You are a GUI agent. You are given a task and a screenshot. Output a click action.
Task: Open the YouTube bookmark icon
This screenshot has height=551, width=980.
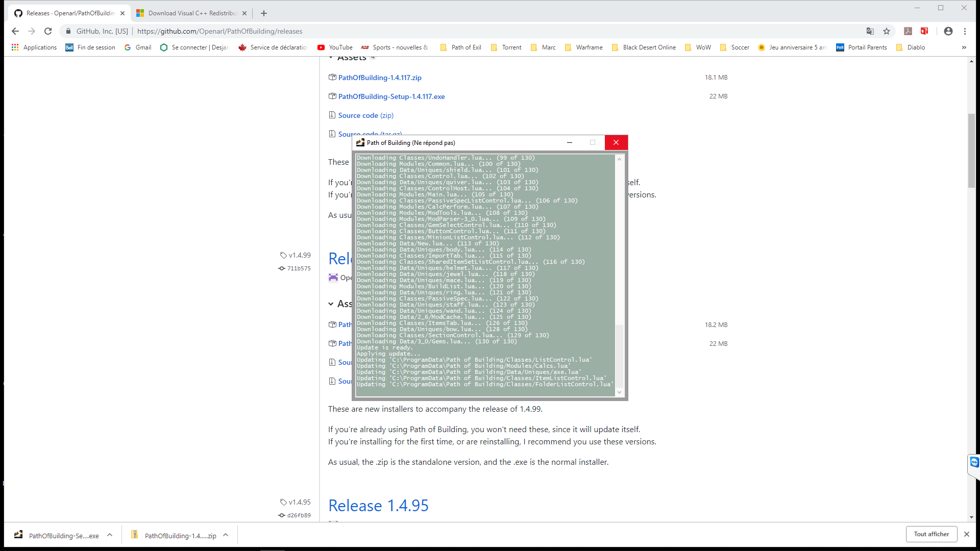(321, 47)
